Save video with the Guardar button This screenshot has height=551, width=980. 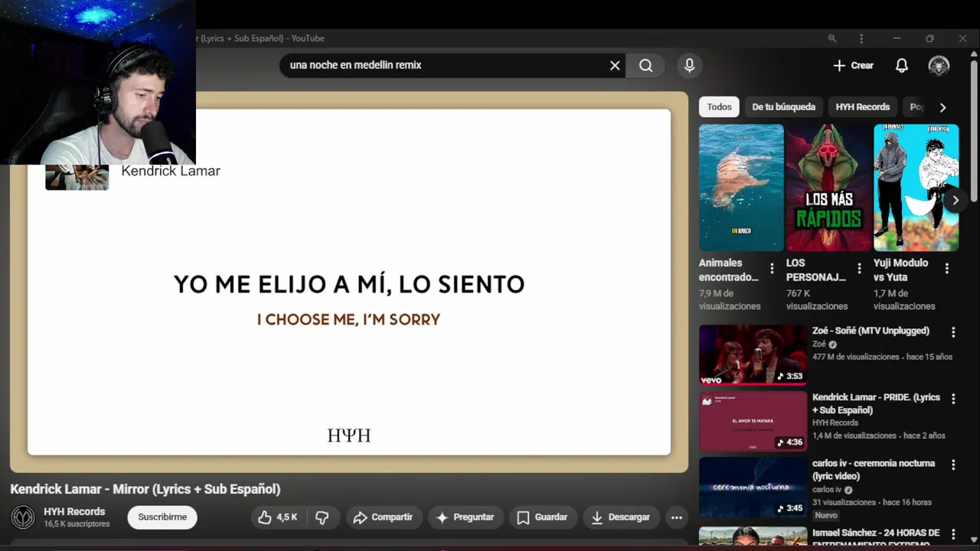tap(542, 517)
